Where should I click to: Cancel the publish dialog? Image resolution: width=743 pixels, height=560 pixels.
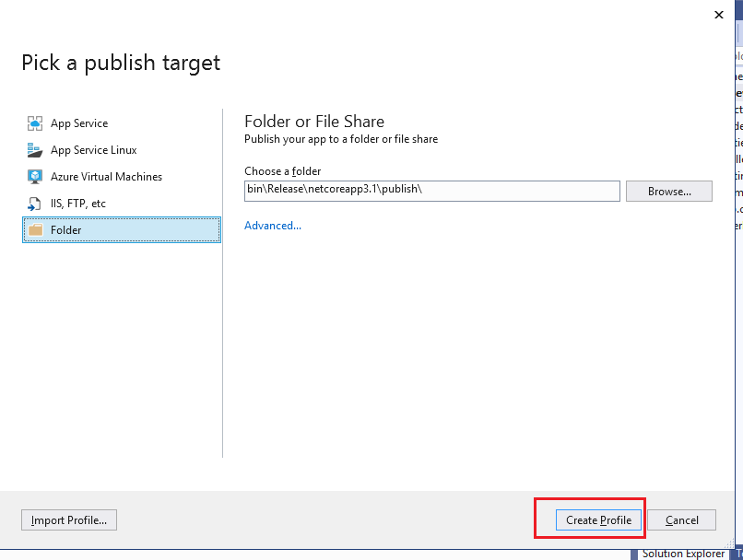pos(681,519)
